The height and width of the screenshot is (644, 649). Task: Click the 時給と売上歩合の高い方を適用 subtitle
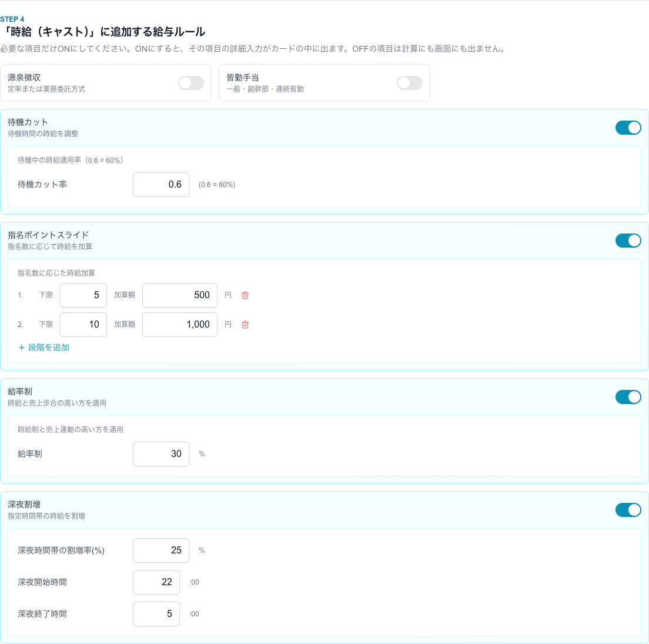pyautogui.click(x=57, y=403)
